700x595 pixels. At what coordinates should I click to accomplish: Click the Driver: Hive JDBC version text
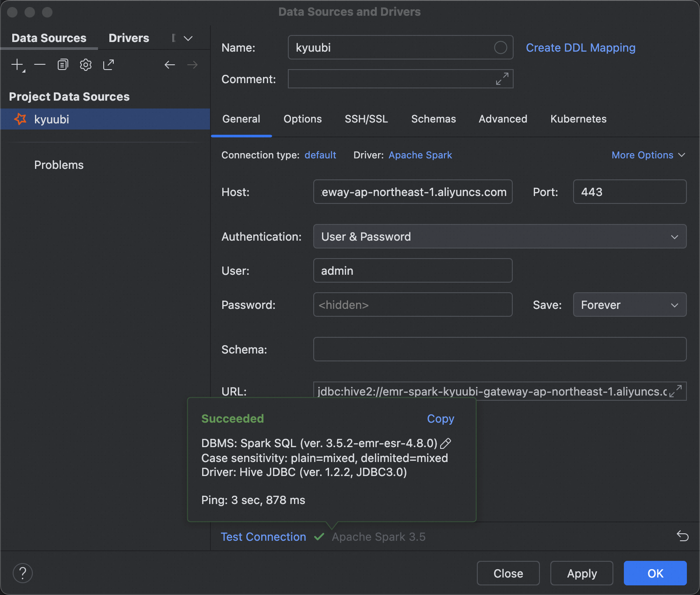click(x=304, y=472)
